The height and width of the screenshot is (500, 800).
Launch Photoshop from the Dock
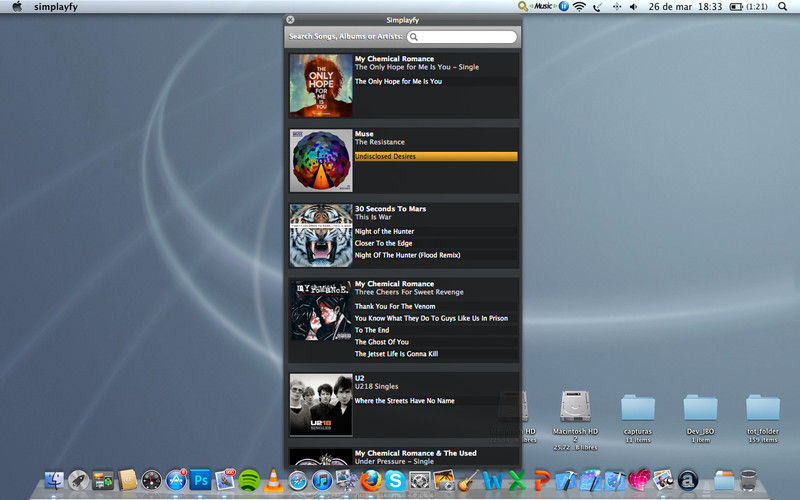(x=201, y=481)
